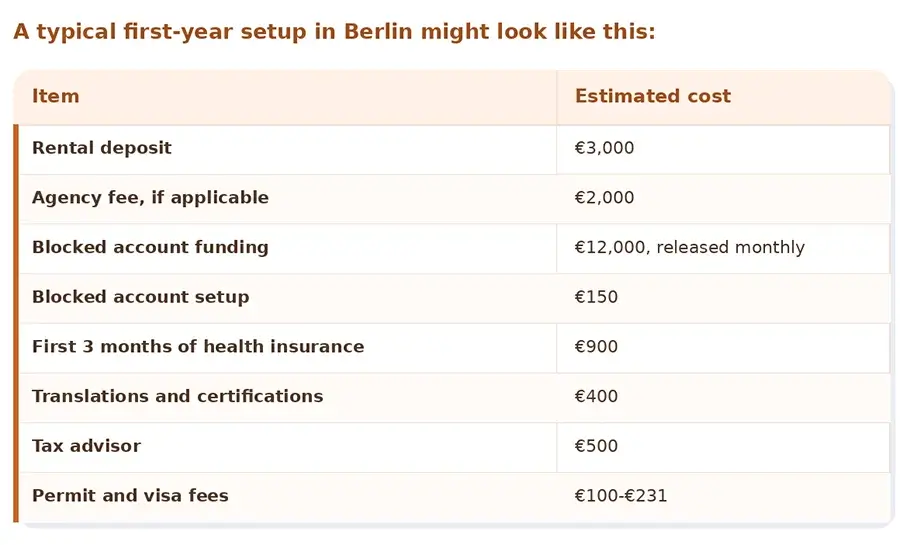
Task: Click the heading about first-year setup in Berlin
Action: pyautogui.click(x=334, y=32)
